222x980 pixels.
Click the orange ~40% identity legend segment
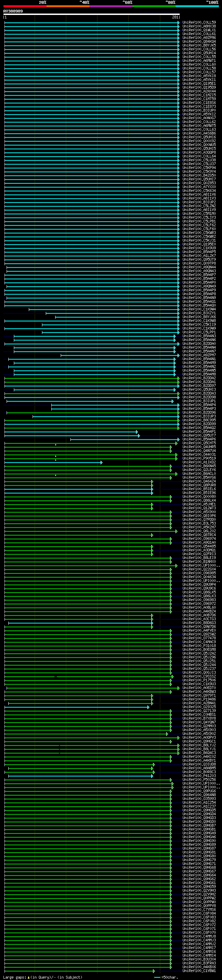point(68,6)
